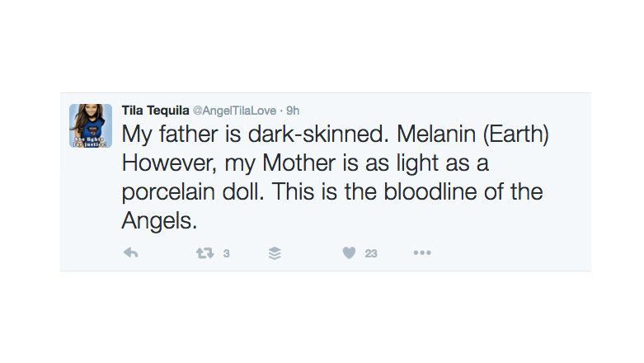Click the caption text on the avatar image
The width and height of the screenshot is (644, 363).
90,141
